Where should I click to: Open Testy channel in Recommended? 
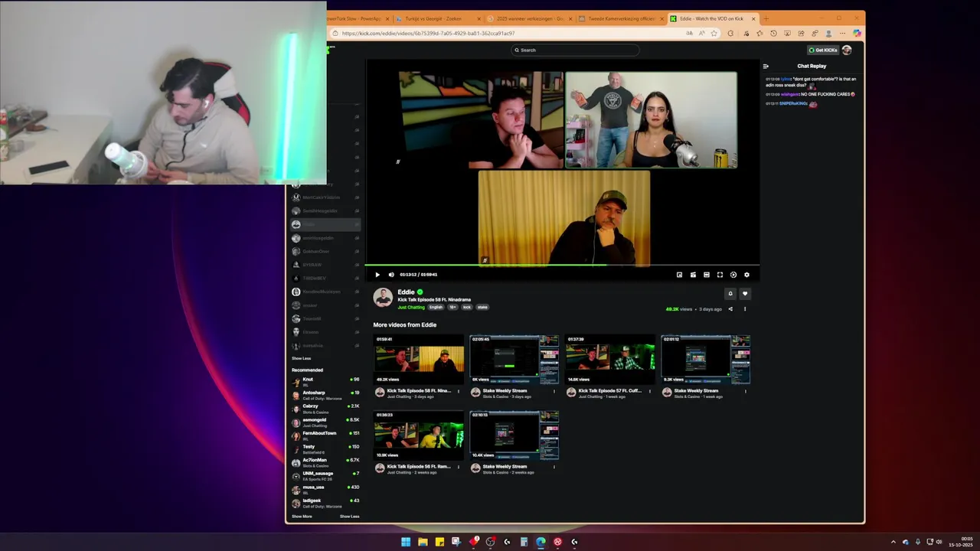(x=325, y=448)
